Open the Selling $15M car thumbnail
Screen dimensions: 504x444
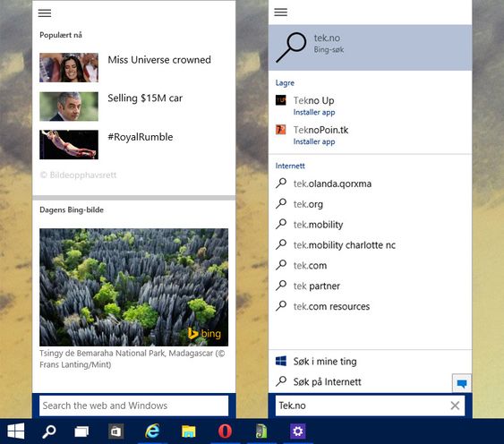click(x=69, y=107)
